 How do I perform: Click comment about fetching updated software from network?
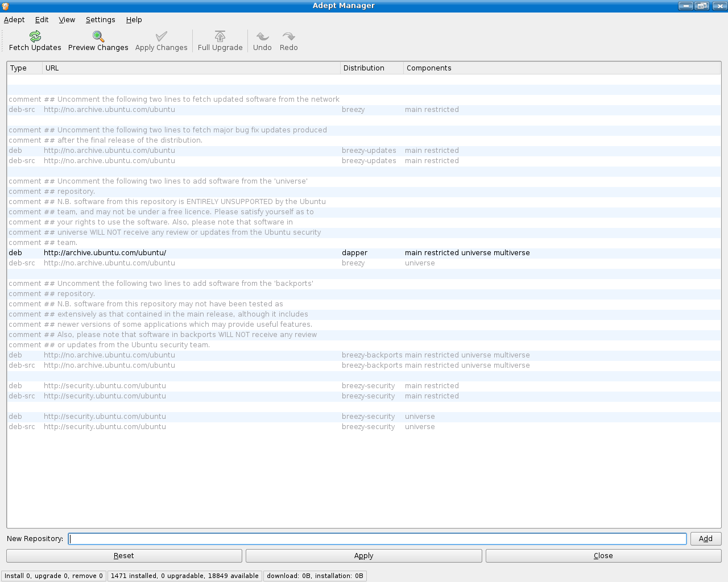[192, 99]
